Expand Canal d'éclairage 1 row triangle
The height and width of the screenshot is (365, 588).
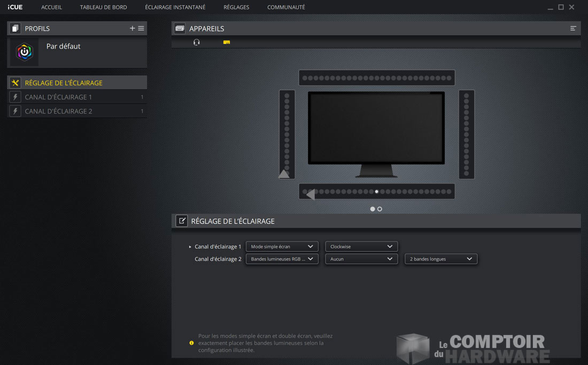coord(190,247)
